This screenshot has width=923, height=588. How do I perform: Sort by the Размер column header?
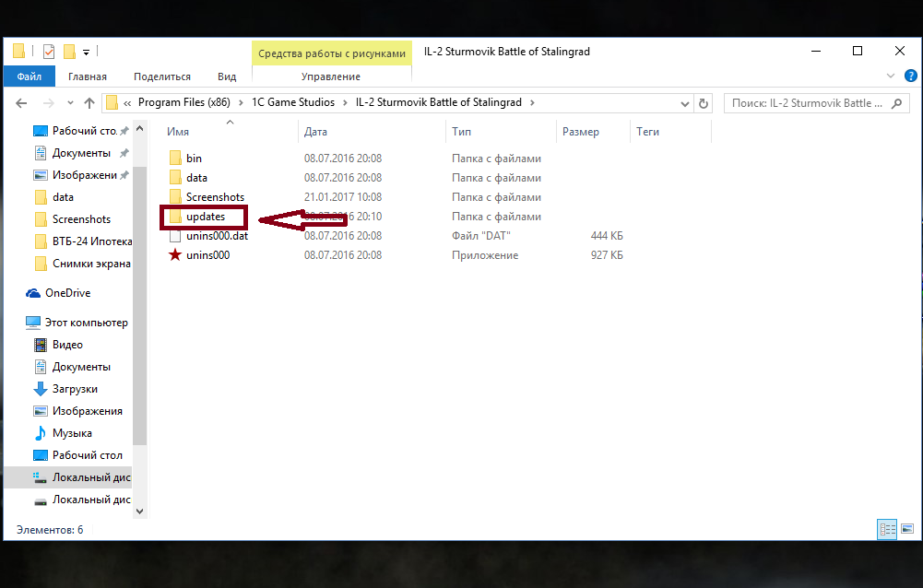580,132
